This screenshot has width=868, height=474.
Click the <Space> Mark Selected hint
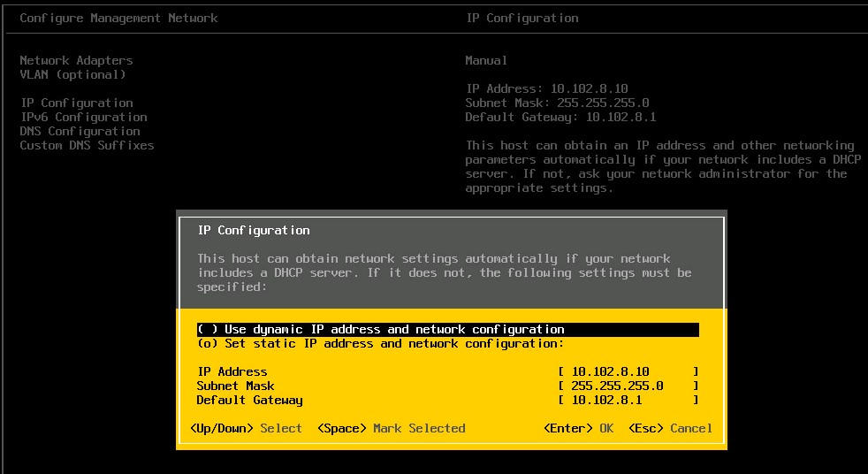point(391,428)
